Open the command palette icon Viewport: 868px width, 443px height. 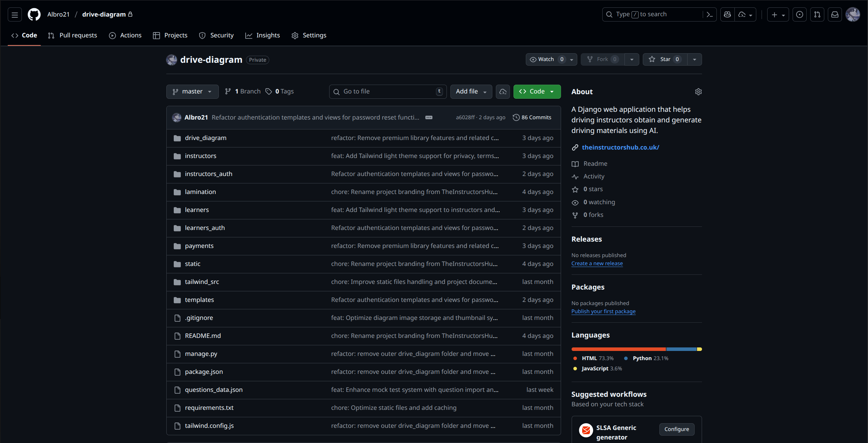coord(710,14)
